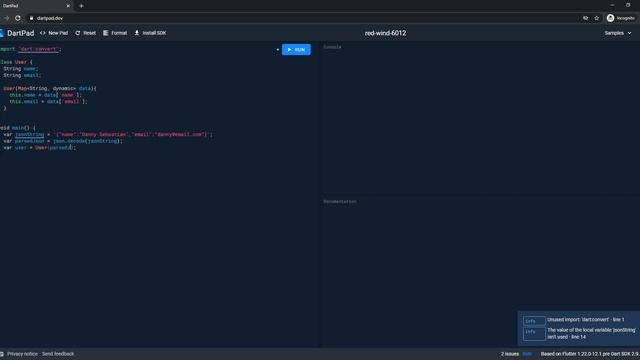Open the Documentation panel label

tap(340, 201)
